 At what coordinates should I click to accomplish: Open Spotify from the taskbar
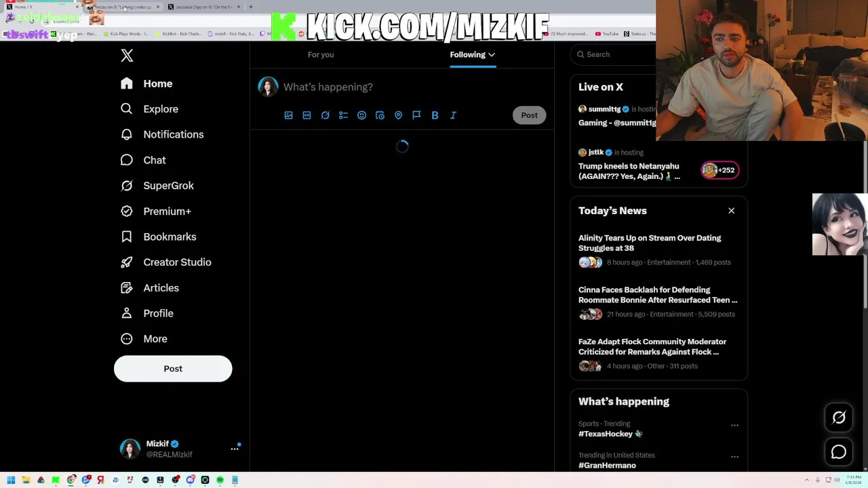click(x=220, y=480)
